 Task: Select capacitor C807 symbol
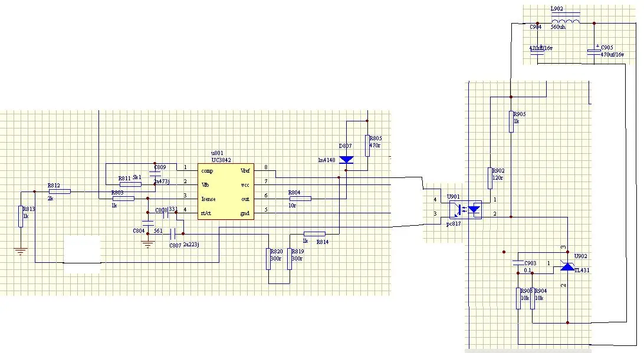tap(173, 234)
